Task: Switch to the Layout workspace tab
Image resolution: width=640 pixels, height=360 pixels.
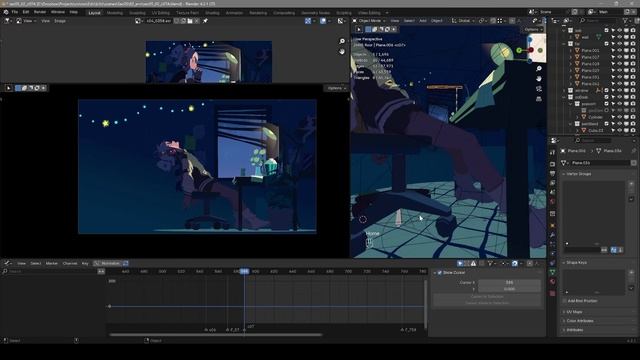Action: (x=94, y=13)
